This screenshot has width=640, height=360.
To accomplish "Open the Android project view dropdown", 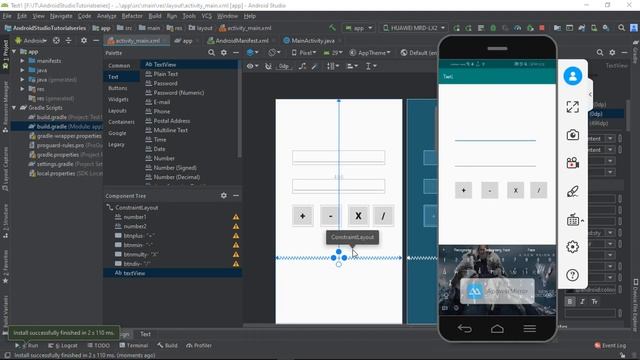I will click(31, 41).
